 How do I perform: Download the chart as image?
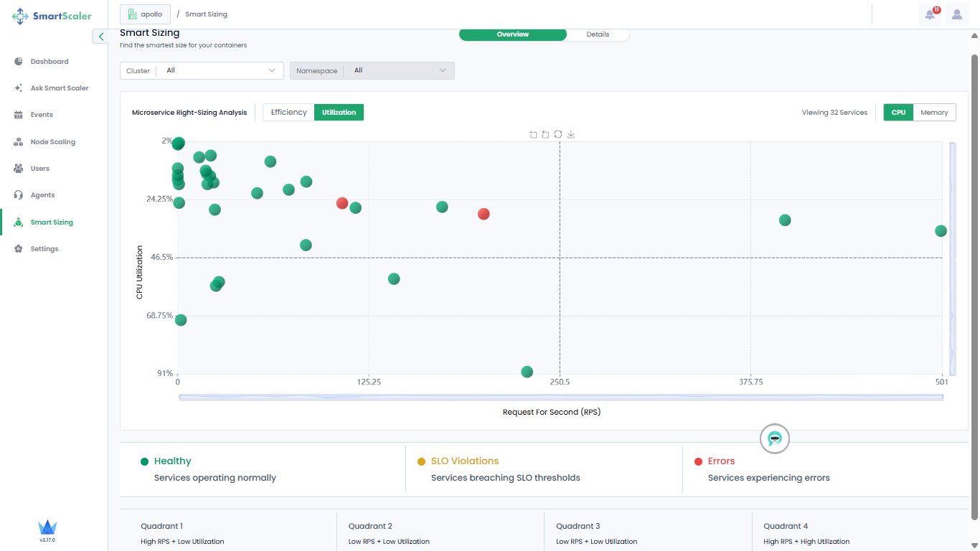(x=571, y=134)
